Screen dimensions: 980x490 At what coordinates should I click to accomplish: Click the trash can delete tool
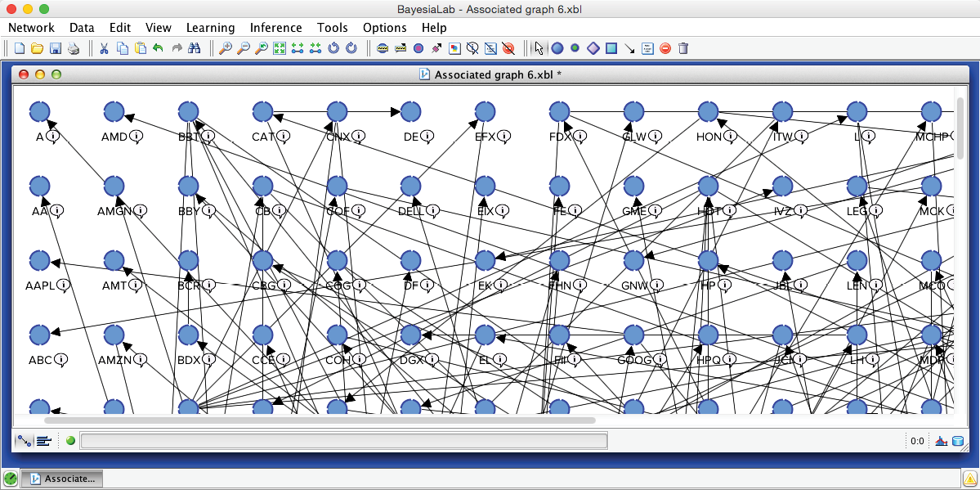(683, 48)
